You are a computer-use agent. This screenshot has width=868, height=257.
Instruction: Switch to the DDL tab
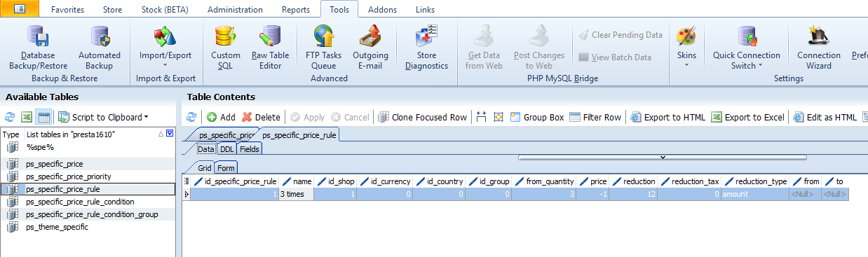pos(226,149)
